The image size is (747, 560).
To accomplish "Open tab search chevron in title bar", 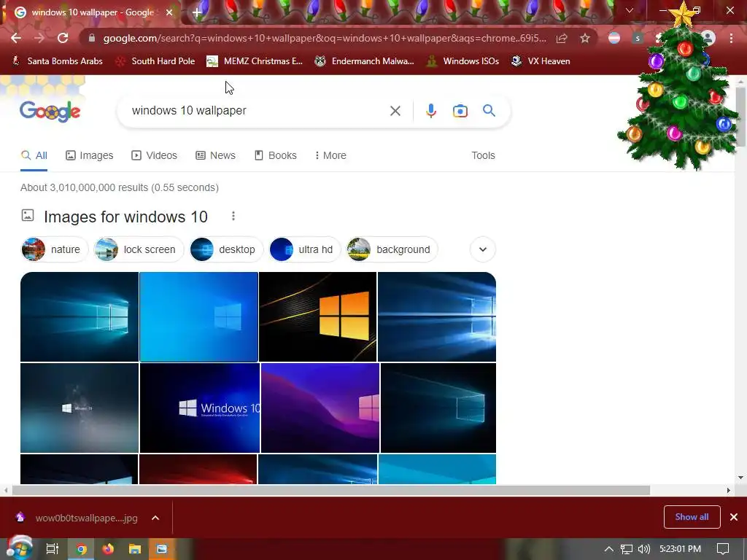I will click(630, 10).
